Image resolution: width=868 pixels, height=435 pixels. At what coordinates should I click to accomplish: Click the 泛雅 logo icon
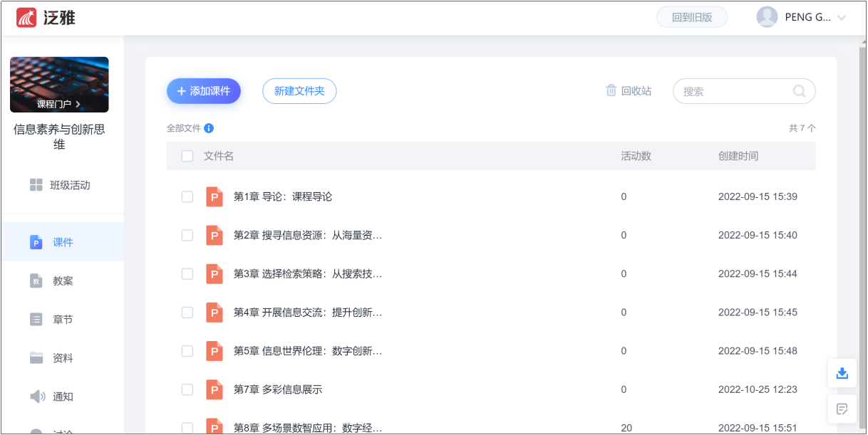pyautogui.click(x=26, y=18)
